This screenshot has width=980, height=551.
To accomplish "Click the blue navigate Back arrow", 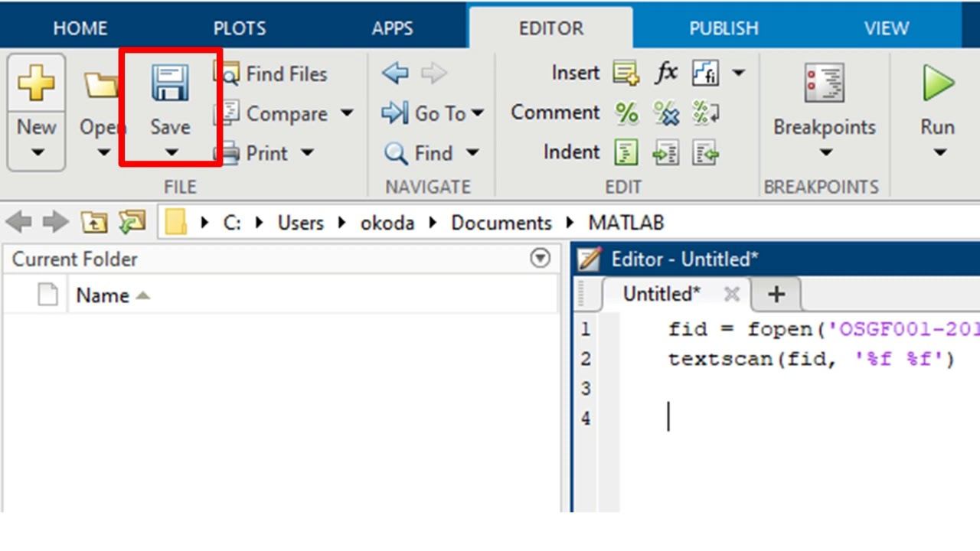I will [x=395, y=73].
